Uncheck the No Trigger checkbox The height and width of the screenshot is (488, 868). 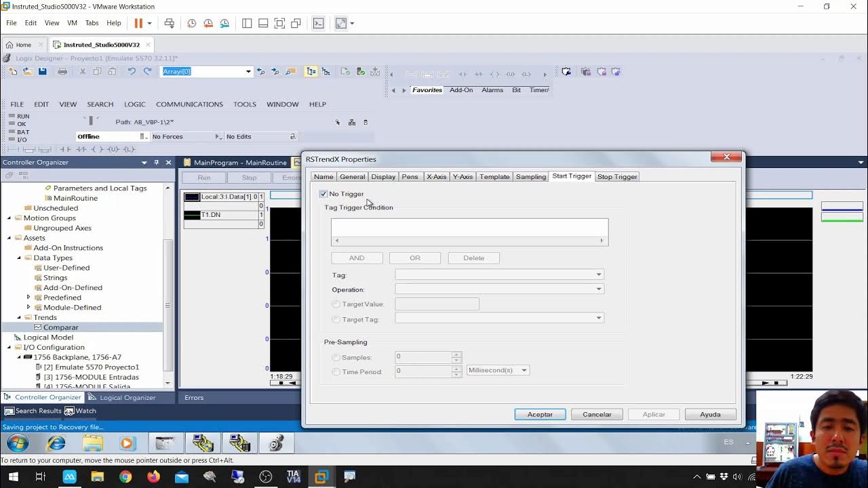coord(323,194)
